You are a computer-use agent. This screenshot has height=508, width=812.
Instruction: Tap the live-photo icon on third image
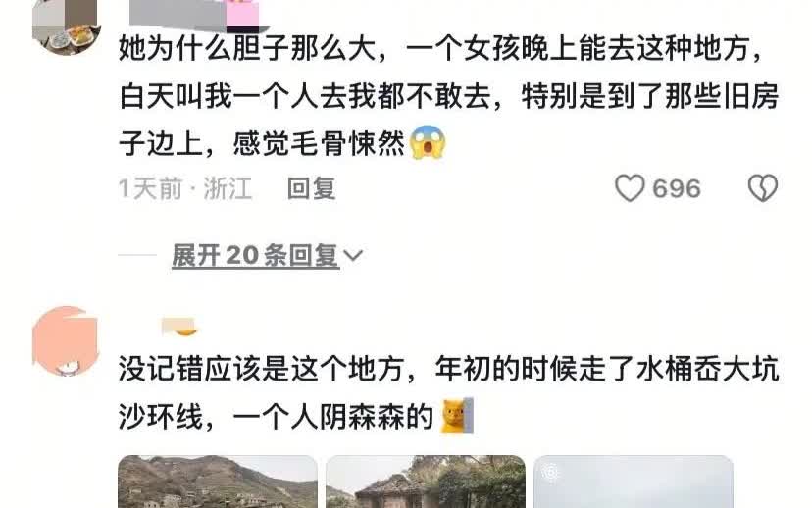pos(551,472)
